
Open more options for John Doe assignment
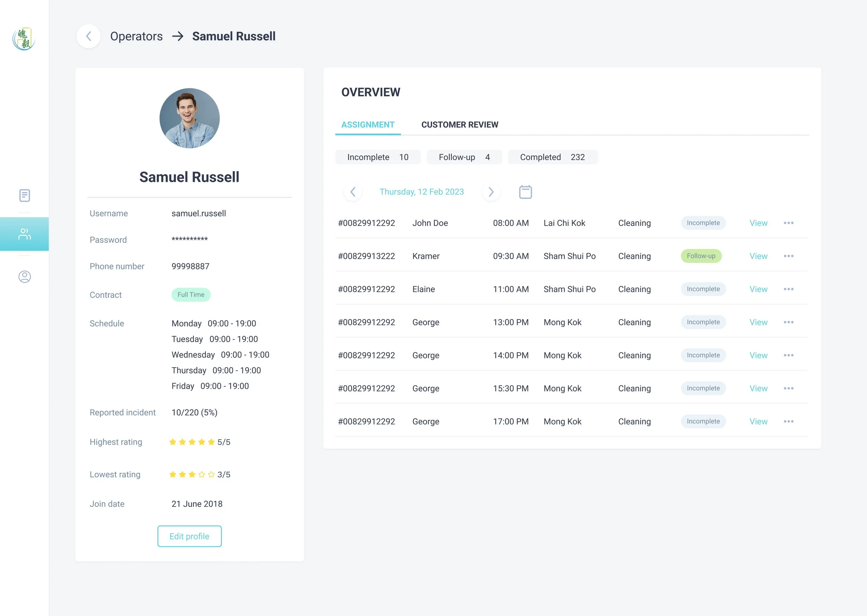(788, 223)
